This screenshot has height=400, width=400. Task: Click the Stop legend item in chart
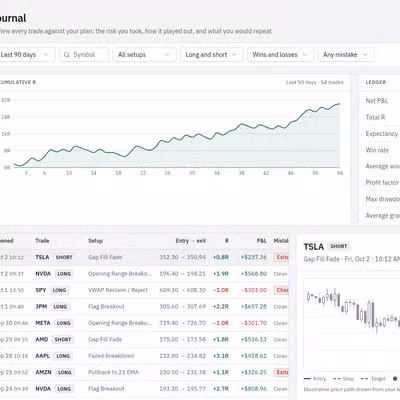[x=343, y=379]
